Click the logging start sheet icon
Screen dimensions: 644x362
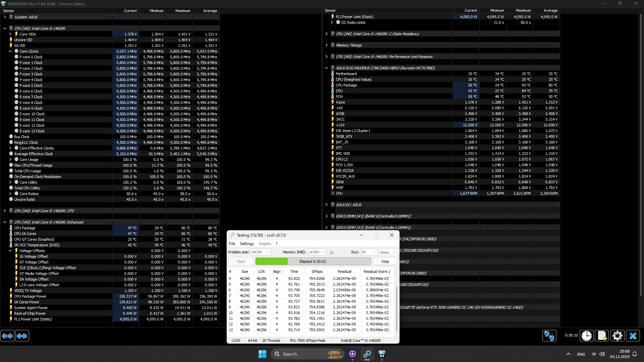coord(602,336)
